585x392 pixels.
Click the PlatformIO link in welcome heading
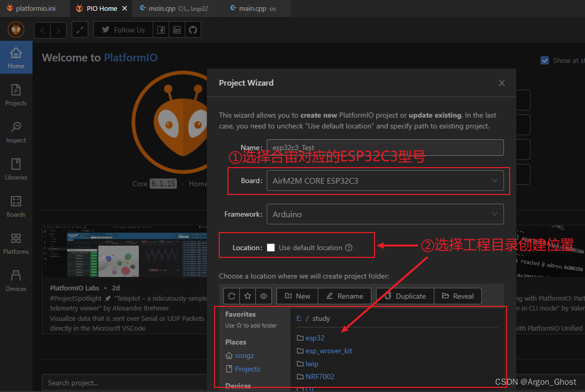pos(131,57)
